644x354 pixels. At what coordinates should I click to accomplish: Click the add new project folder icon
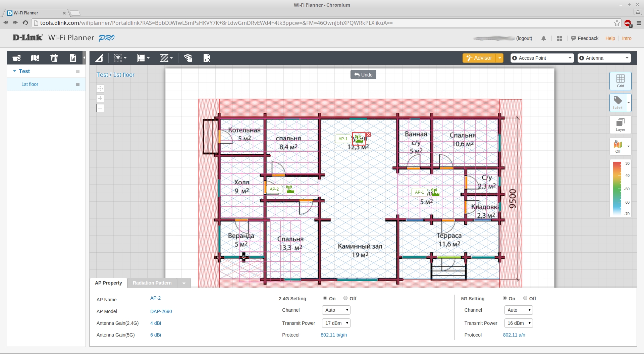(x=16, y=58)
